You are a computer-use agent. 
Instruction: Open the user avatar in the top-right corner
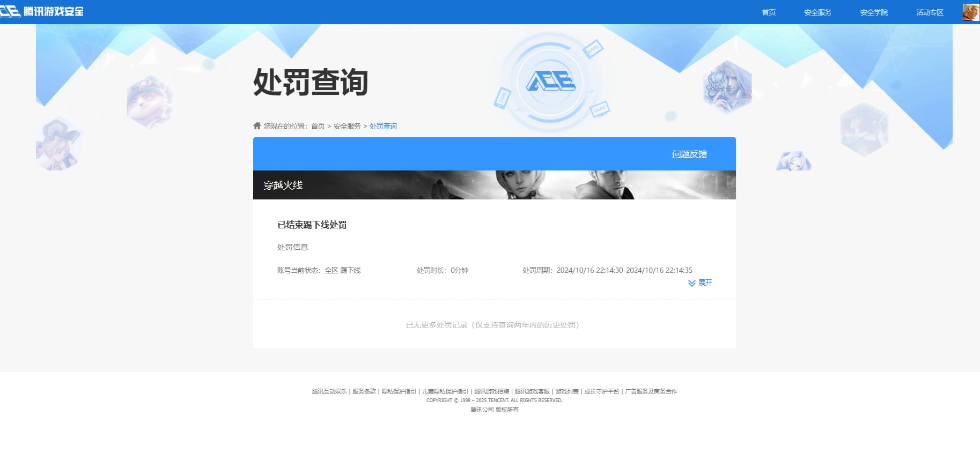coord(971,12)
